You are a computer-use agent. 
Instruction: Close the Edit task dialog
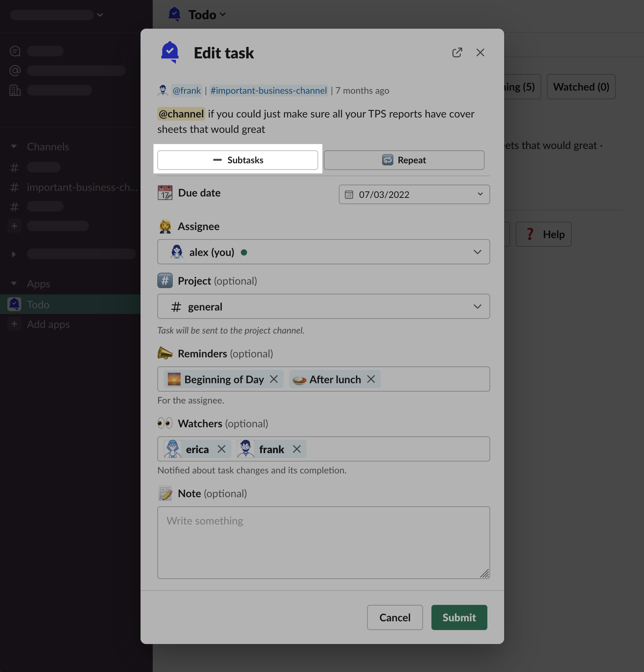[480, 52]
